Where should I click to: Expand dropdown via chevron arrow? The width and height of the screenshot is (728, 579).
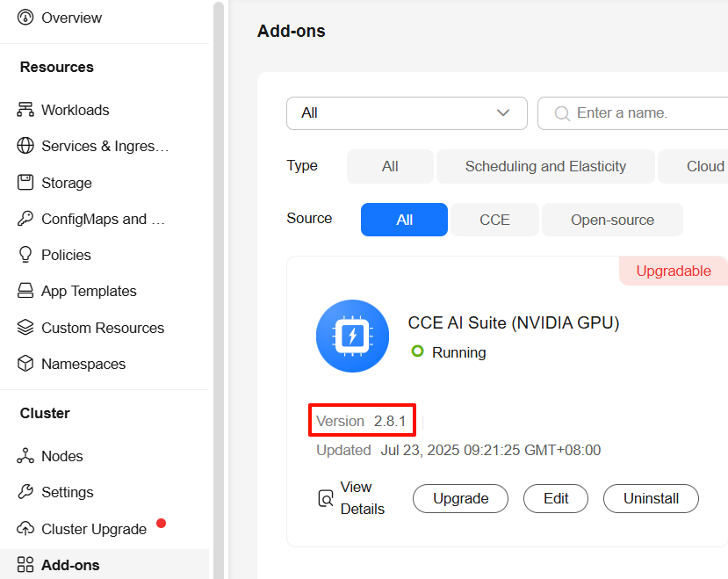(503, 113)
